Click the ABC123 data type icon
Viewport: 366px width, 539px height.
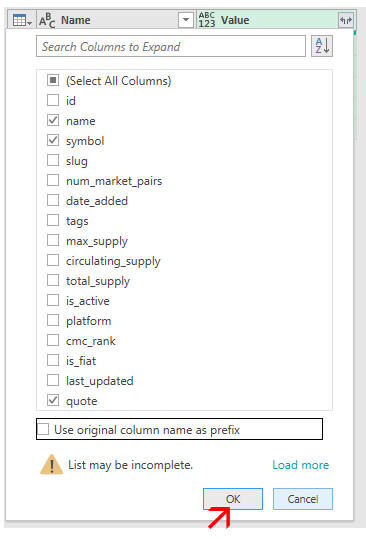pyautogui.click(x=207, y=20)
